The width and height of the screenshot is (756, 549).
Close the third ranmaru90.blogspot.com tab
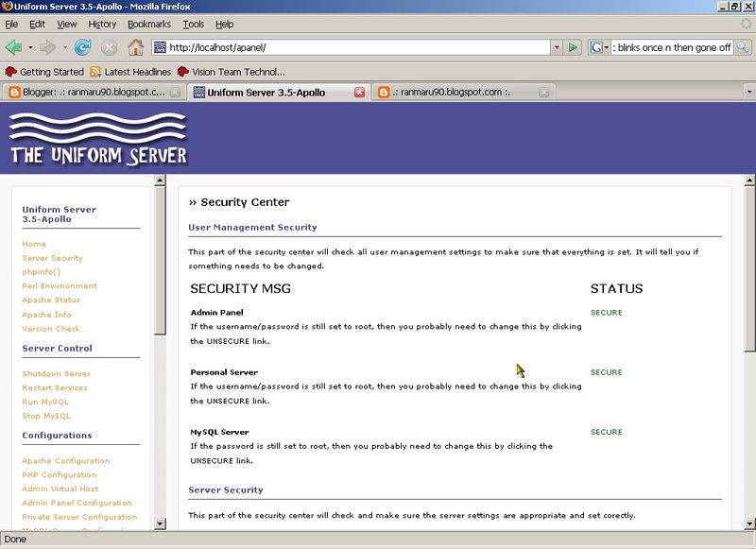(544, 92)
